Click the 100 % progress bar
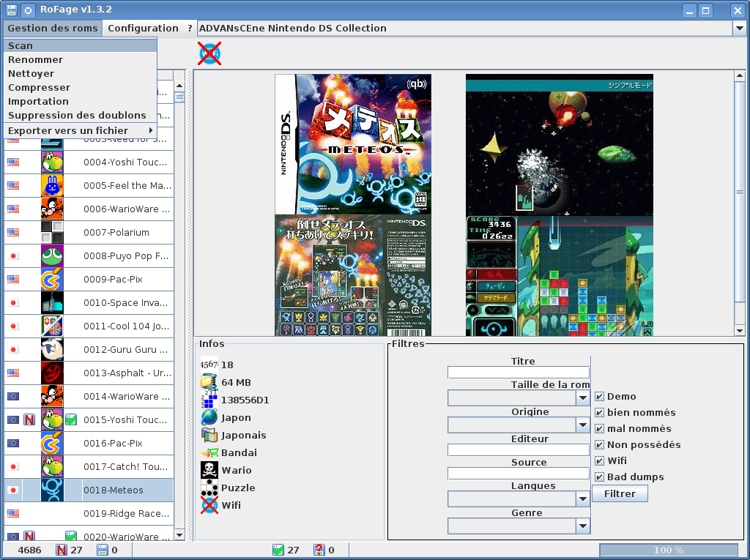This screenshot has width=750, height=560. tap(669, 550)
